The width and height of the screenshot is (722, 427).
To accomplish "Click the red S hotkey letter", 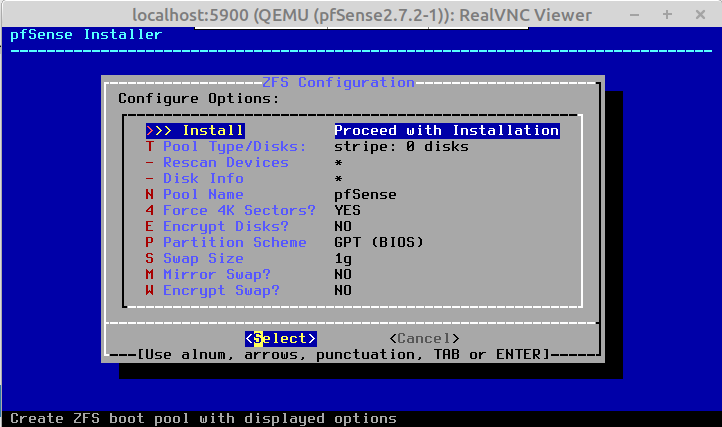I will click(x=150, y=258).
